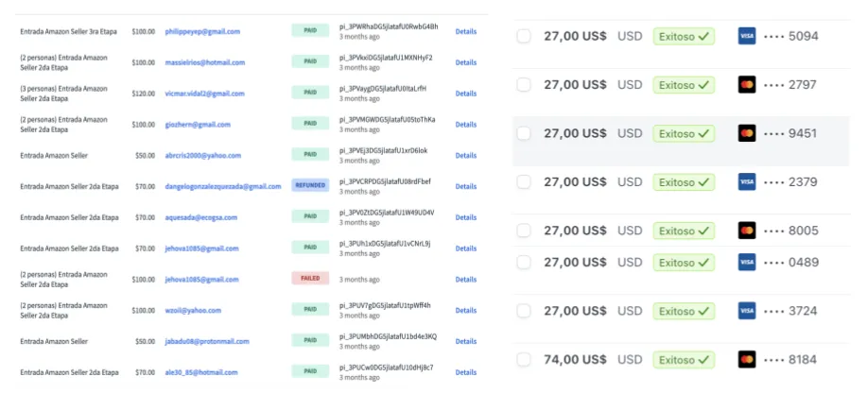Click the REFUNDED status badge

[x=310, y=186]
